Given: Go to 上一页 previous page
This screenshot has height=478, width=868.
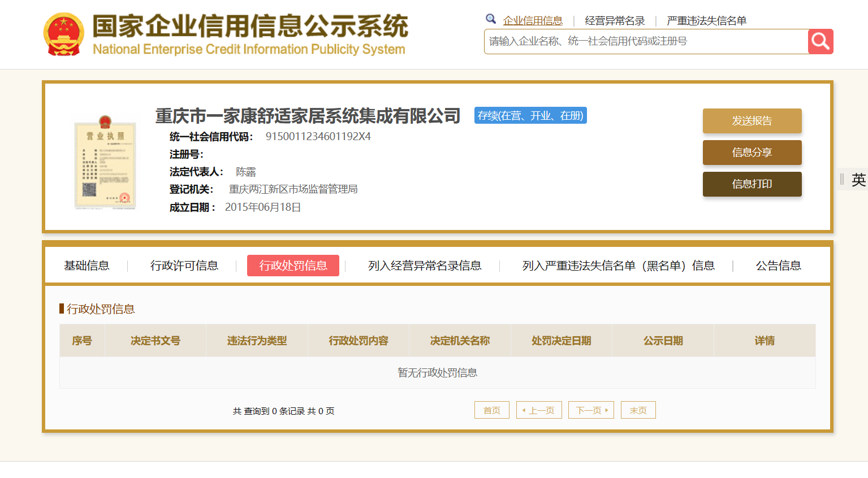Looking at the screenshot, I should click(x=539, y=410).
